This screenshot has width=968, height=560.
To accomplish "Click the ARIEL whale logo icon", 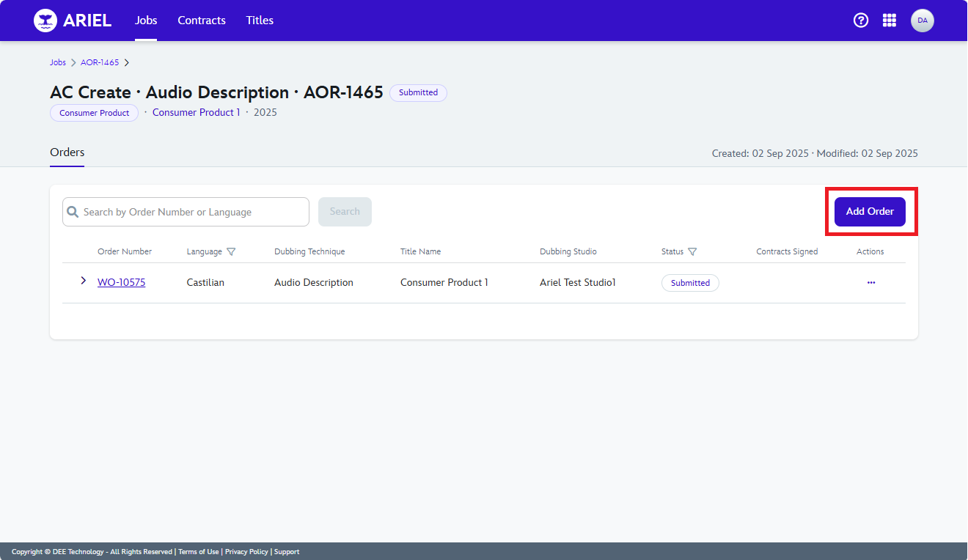I will pyautogui.click(x=45, y=21).
